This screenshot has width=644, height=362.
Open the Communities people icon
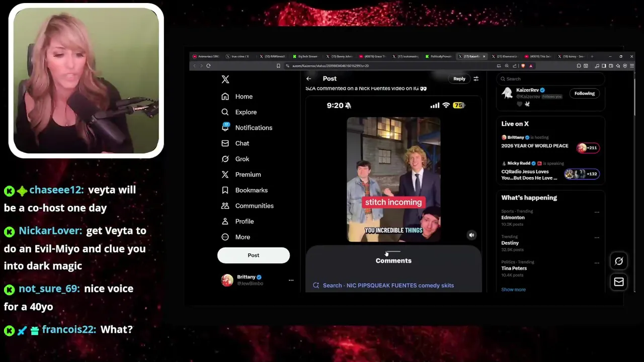point(225,206)
